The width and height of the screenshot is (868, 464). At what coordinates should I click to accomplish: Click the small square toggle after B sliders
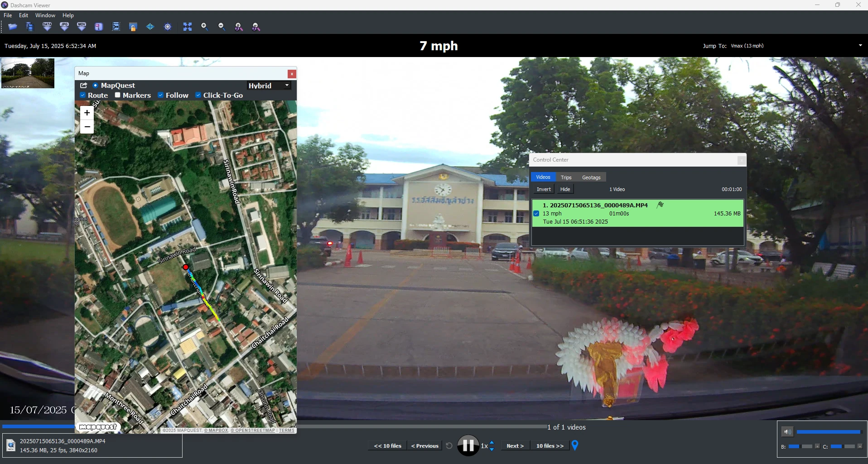tap(817, 446)
